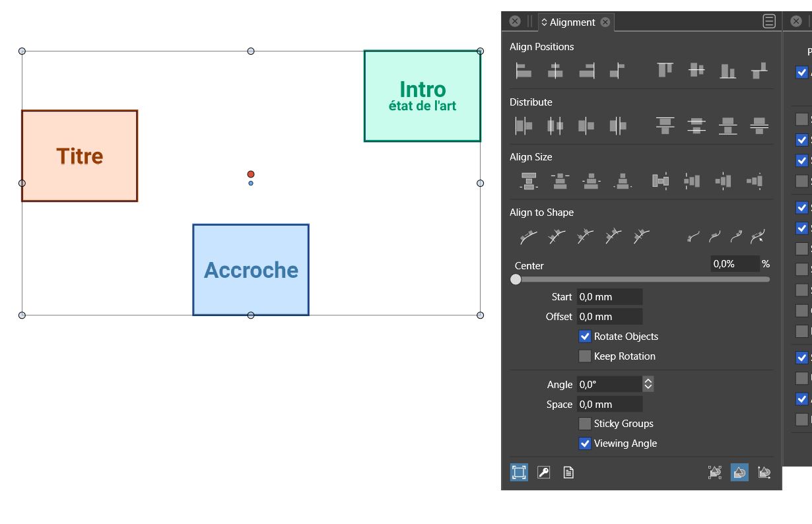Enable the Keep Rotation checkbox
Screen dimensions: 812x524
tap(585, 356)
